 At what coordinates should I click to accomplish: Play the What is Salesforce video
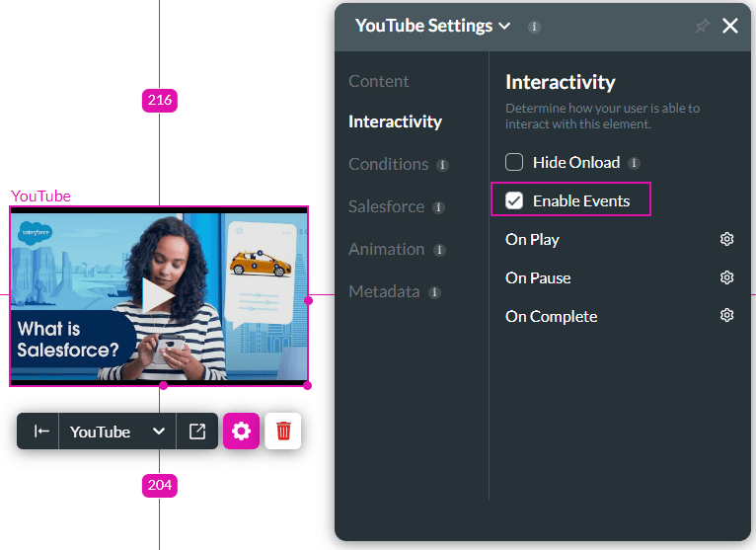click(157, 296)
